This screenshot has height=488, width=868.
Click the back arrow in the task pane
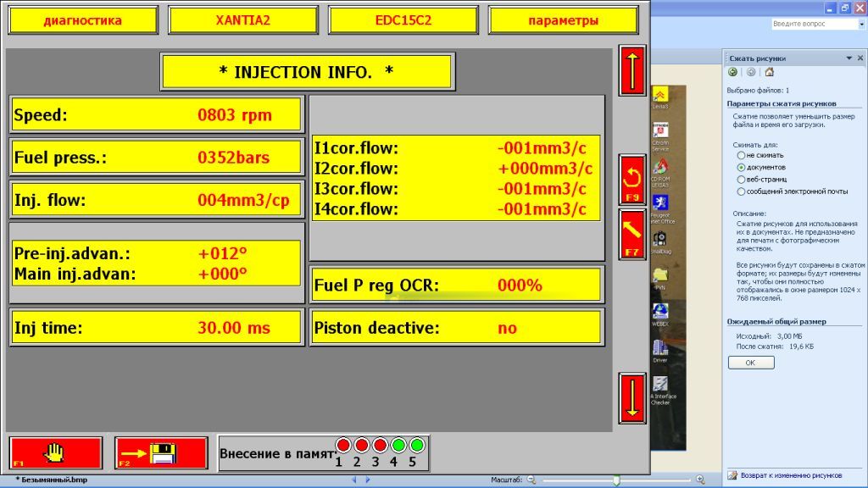pos(733,72)
